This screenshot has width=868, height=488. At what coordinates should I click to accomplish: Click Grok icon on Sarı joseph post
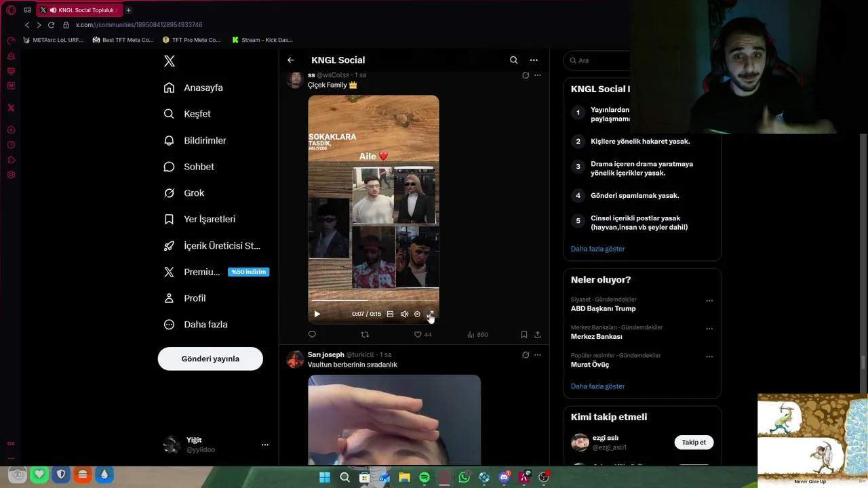tap(526, 354)
